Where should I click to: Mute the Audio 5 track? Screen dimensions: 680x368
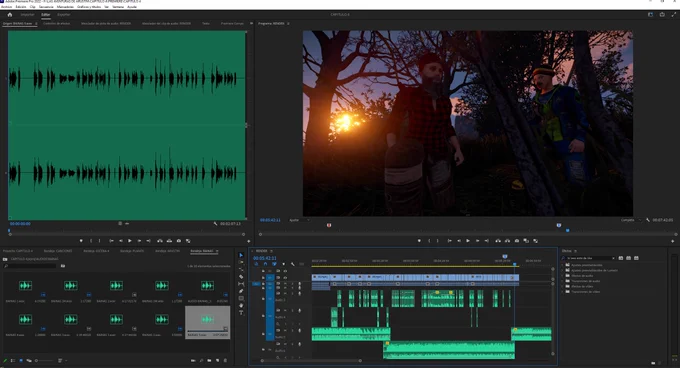point(285,330)
